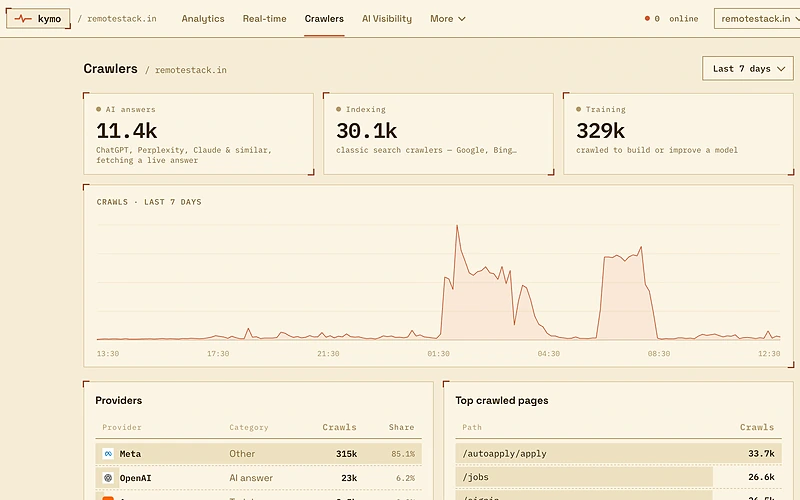Sort providers by the Share column

click(x=402, y=428)
